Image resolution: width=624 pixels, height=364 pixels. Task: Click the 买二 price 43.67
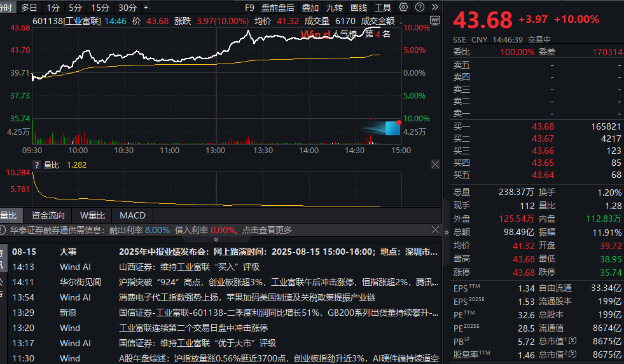pyautogui.click(x=543, y=138)
